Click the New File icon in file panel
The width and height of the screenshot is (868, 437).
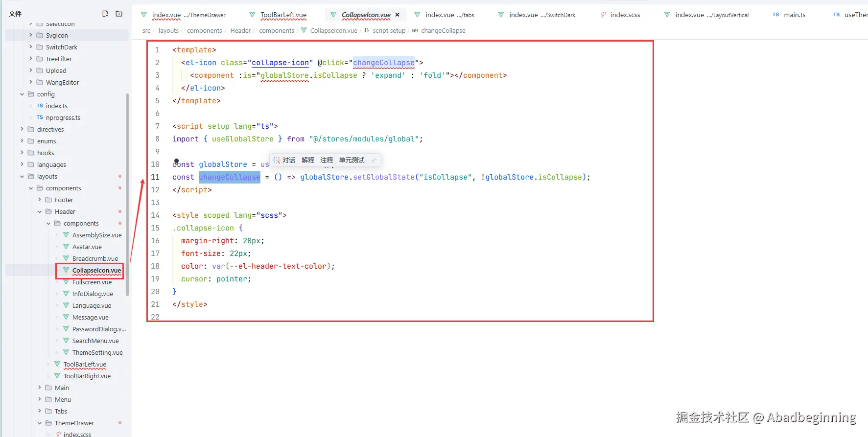pos(105,14)
